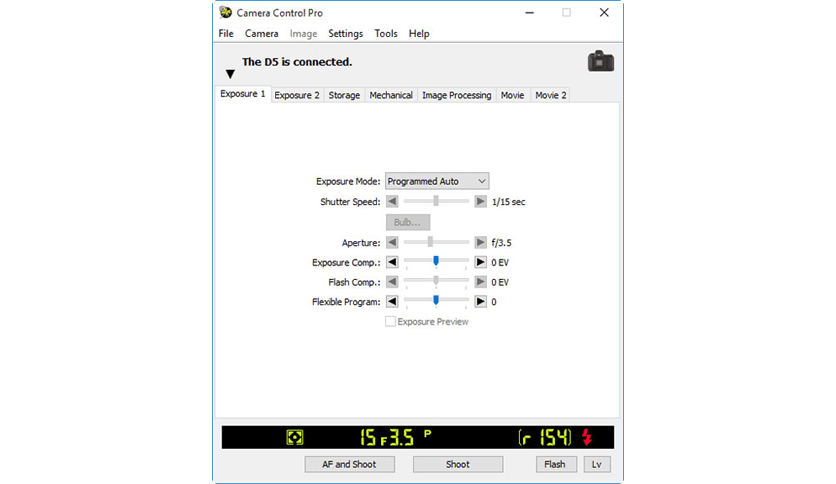Collapse panel with the black triangle arrow
836x484 pixels.
point(230,74)
